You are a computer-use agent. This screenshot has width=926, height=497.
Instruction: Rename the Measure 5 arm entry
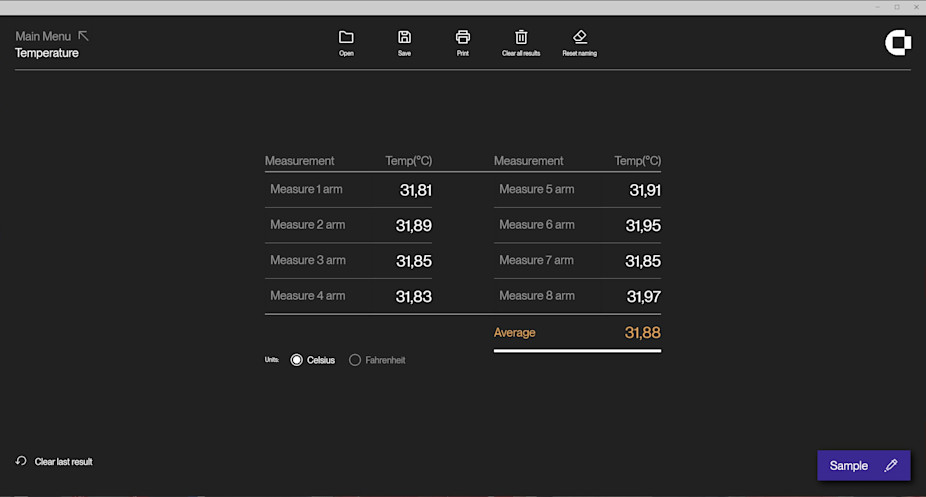tap(536, 189)
